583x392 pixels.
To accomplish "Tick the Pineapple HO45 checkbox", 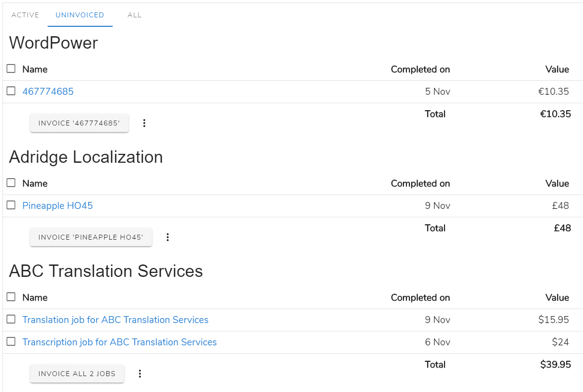I will [x=11, y=205].
